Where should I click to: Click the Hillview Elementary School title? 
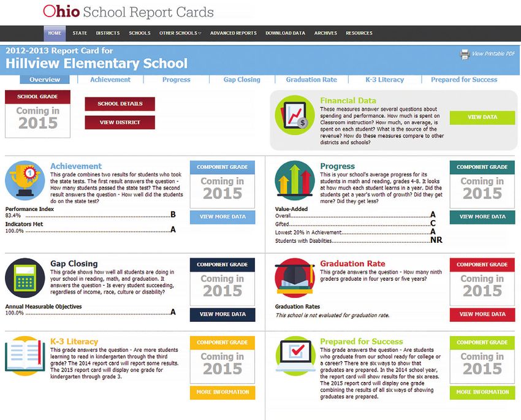[x=97, y=64]
